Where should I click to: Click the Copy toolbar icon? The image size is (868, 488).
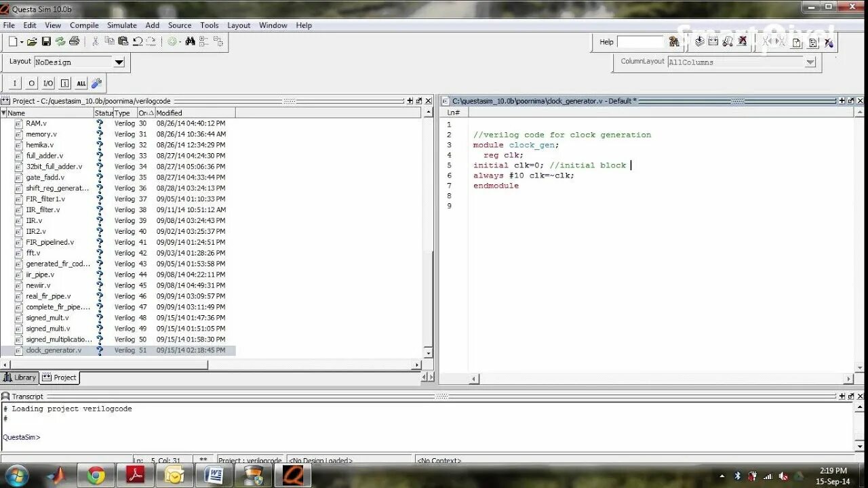[x=109, y=41]
